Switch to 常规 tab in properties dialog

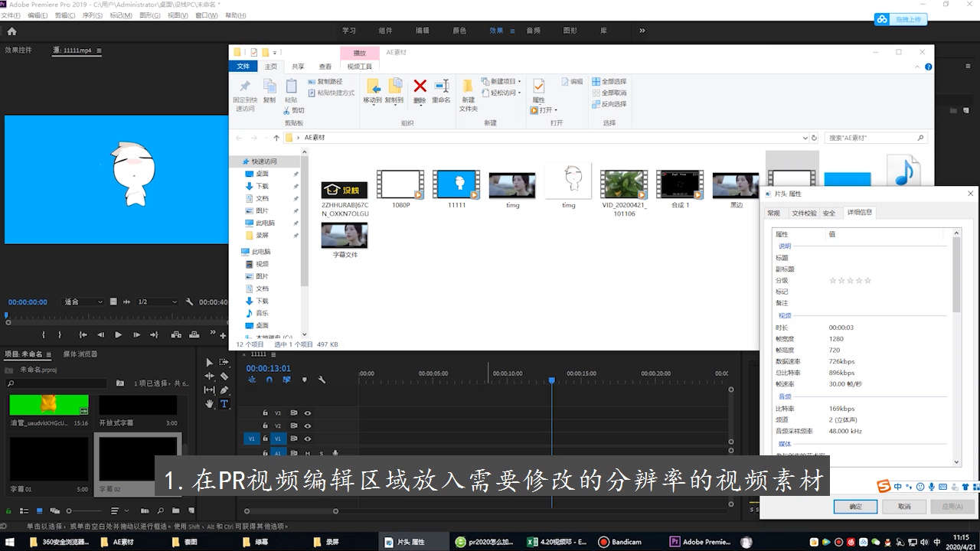774,214
